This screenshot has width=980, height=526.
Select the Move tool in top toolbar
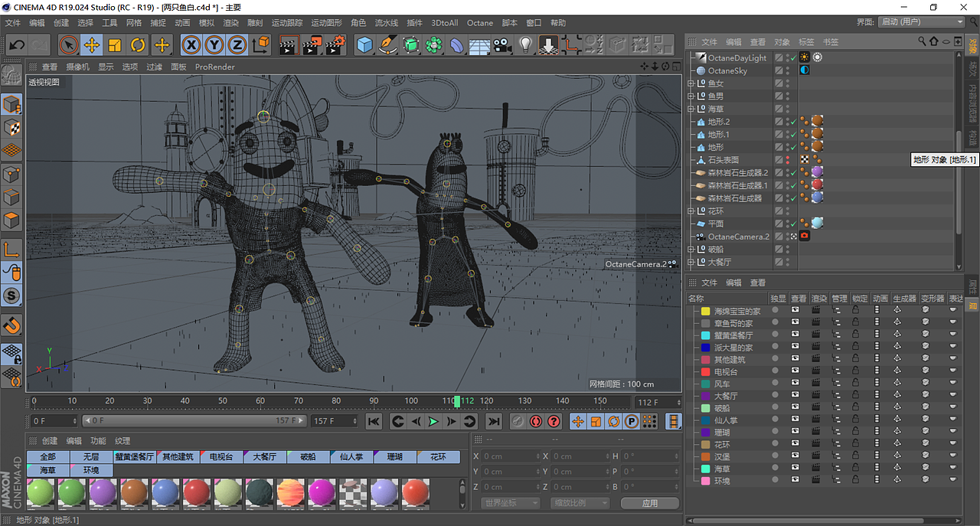[92, 45]
